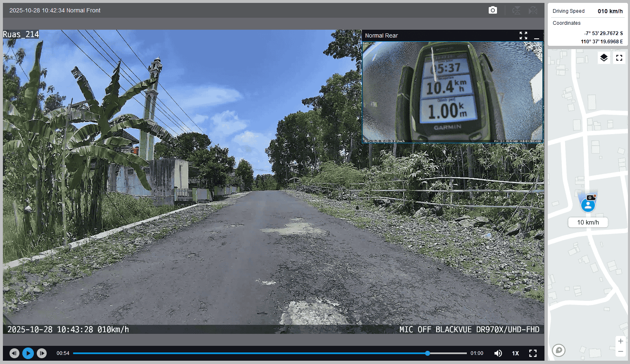Minimize the Normal Rear picture-in-picture window
The height and width of the screenshot is (364, 630).
(537, 36)
